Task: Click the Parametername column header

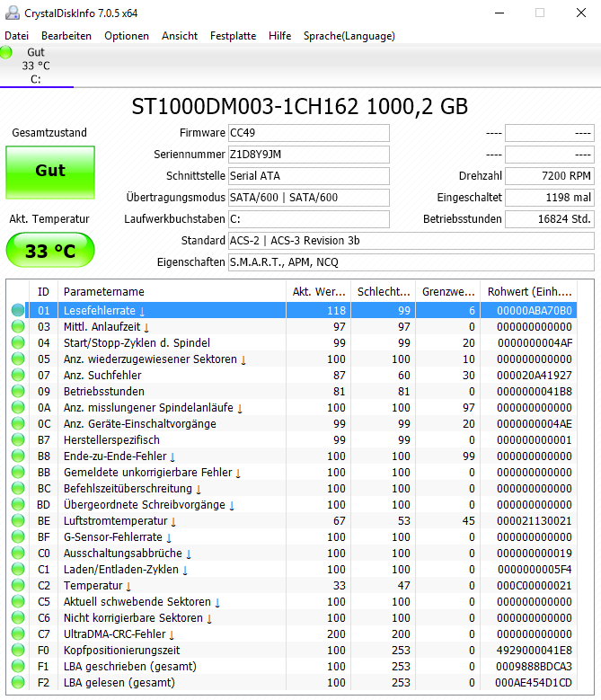Action: pyautogui.click(x=172, y=291)
